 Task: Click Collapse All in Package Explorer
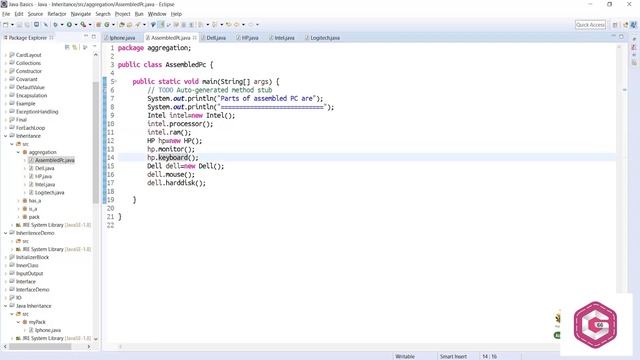[x=67, y=47]
